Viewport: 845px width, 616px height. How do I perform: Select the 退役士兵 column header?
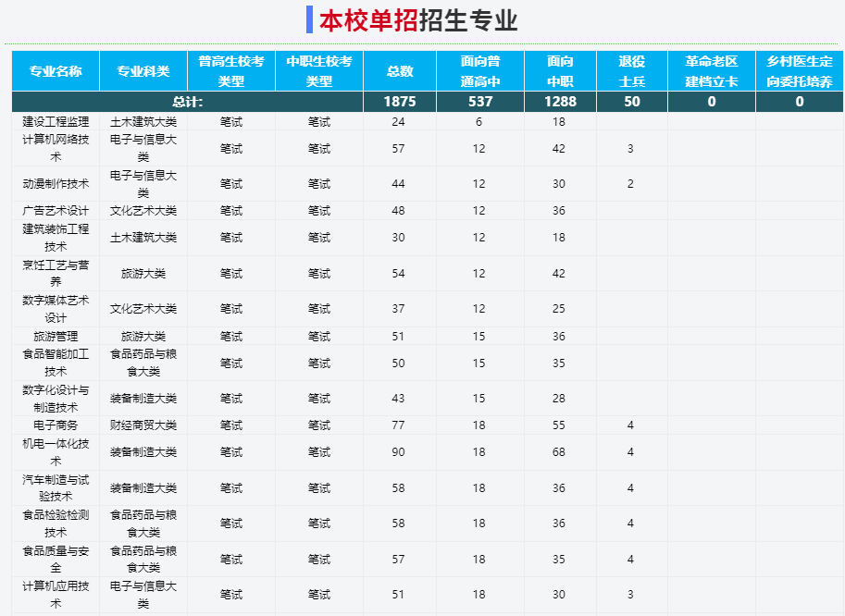pos(632,71)
